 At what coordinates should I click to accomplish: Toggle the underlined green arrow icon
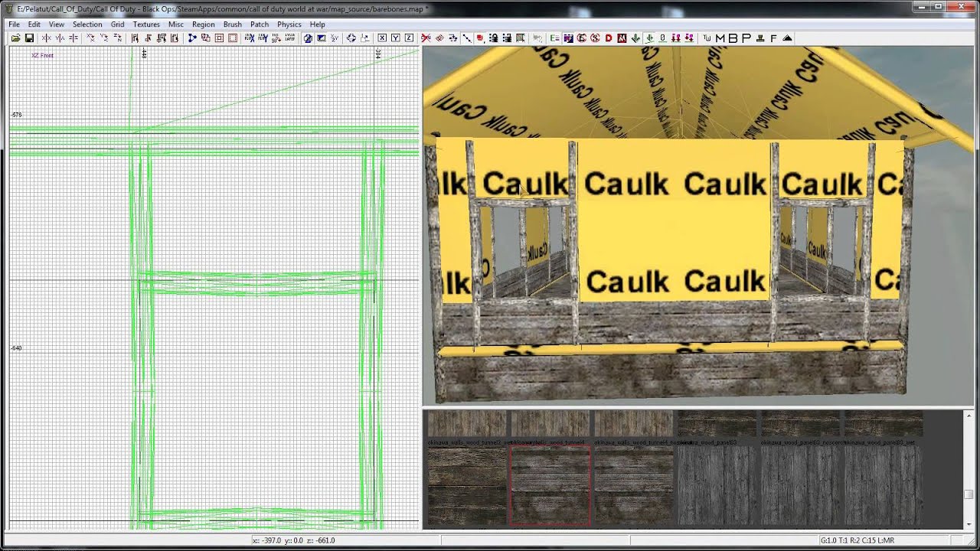648,37
